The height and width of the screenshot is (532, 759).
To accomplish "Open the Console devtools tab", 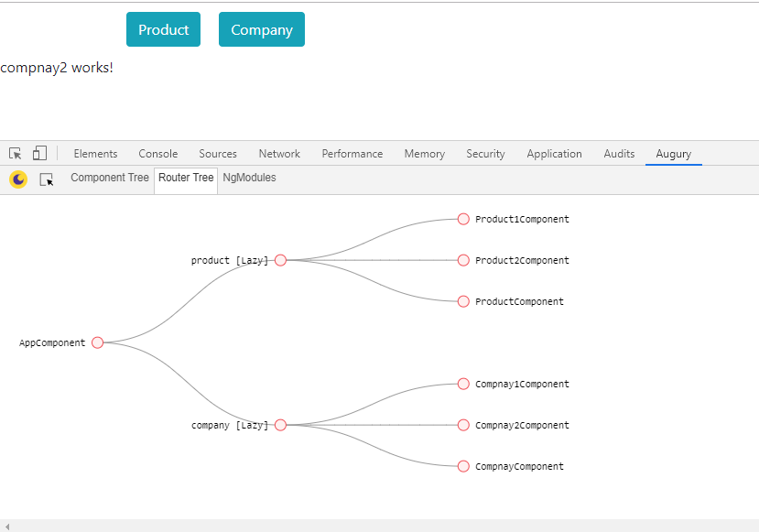I will pyautogui.click(x=158, y=154).
